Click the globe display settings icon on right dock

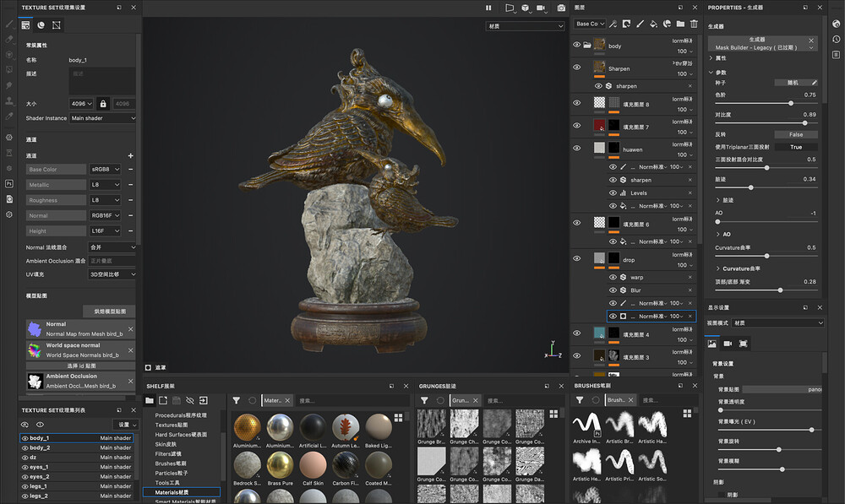pyautogui.click(x=836, y=24)
